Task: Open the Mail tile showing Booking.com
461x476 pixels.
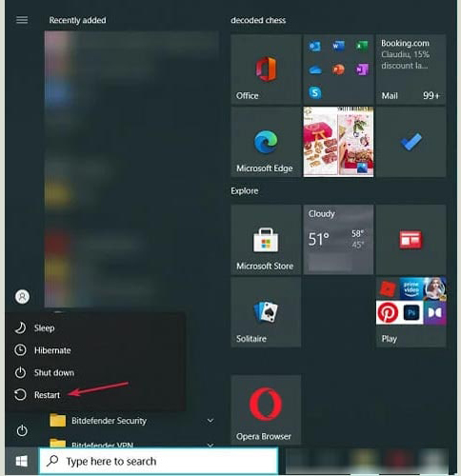Action: (x=411, y=69)
